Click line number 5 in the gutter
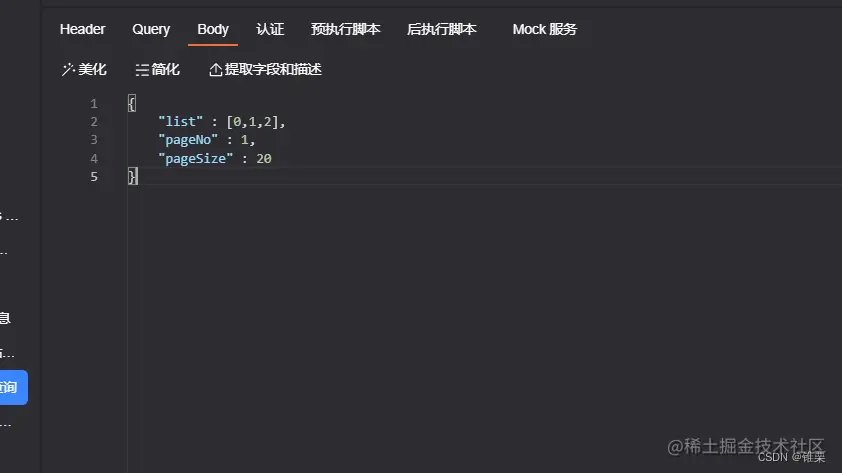The image size is (842, 473). [94, 177]
